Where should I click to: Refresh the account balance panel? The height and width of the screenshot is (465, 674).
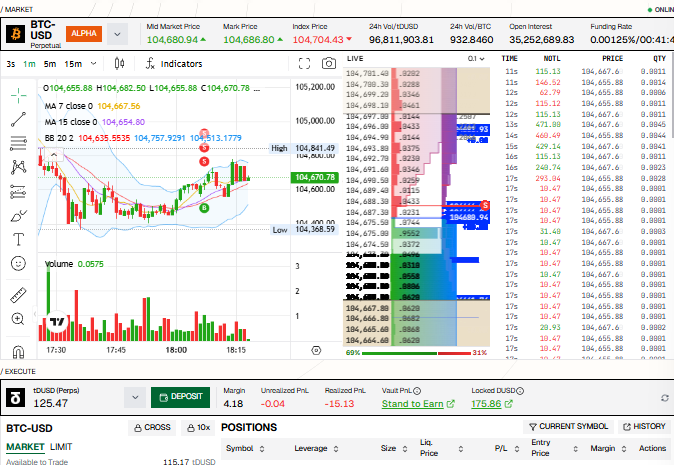pyautogui.click(x=665, y=398)
